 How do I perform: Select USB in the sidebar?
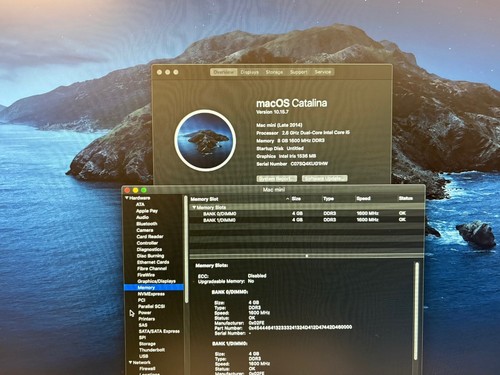144,356
